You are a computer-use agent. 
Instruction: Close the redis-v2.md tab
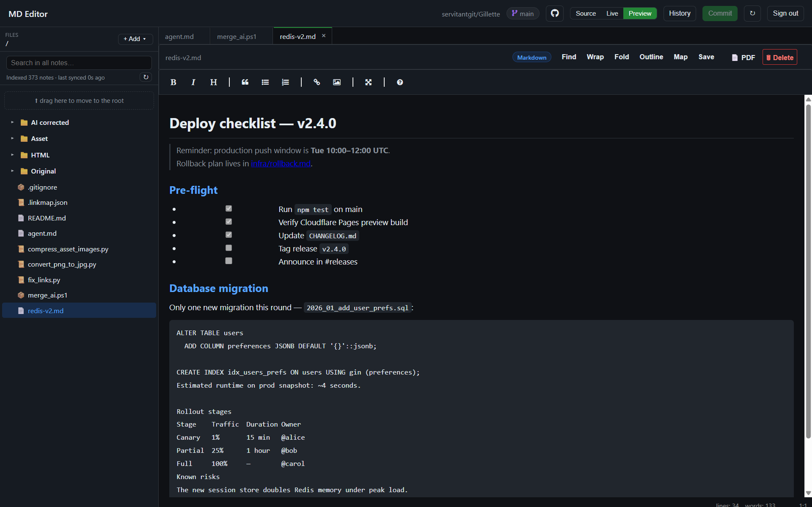point(324,36)
